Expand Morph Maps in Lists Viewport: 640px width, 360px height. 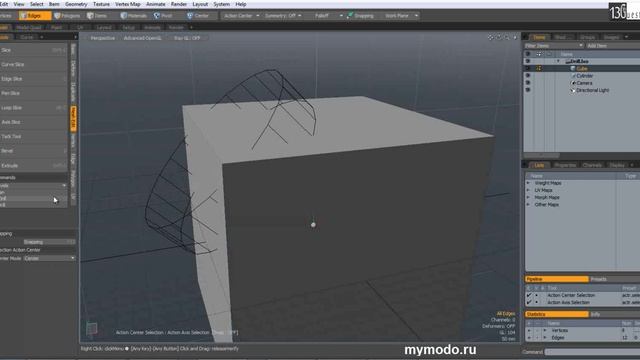pos(528,197)
